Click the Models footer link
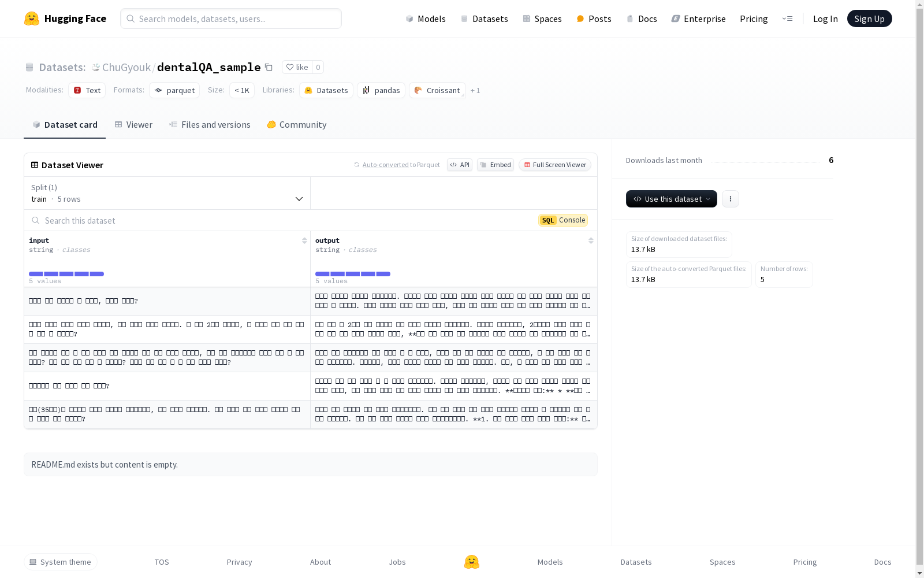924x578 pixels. 550,562
